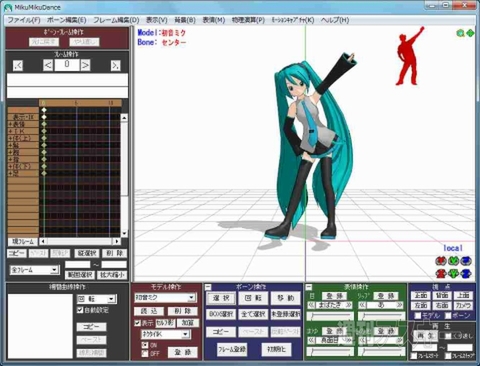
Task: Click the view zoom icon at viewport top-right
Action: (461, 33)
